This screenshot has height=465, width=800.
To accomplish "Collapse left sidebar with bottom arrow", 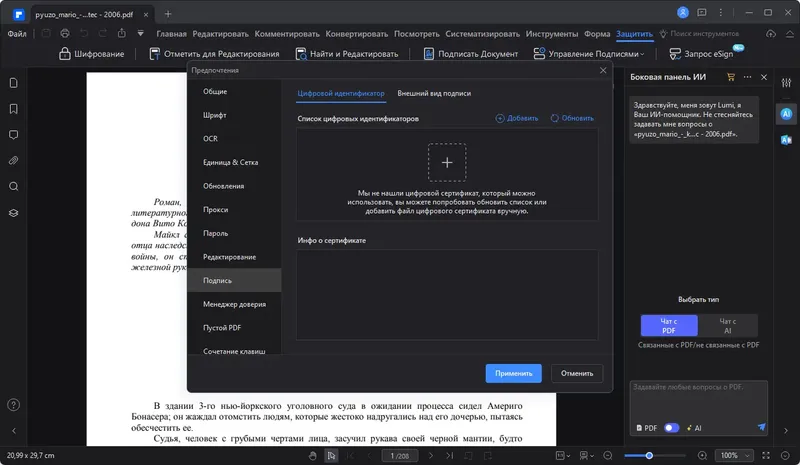I will click(14, 431).
